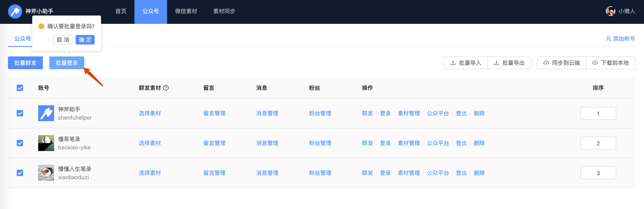The height and width of the screenshot is (209, 644).
Task: Cancel the batch login confirmation with 取消
Action: tap(63, 40)
